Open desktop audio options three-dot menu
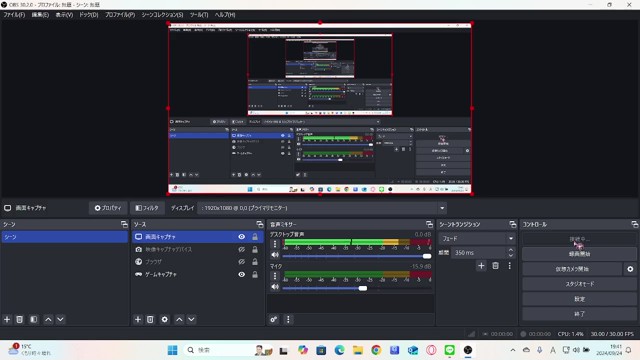This screenshot has width=640, height=360. (x=275, y=244)
